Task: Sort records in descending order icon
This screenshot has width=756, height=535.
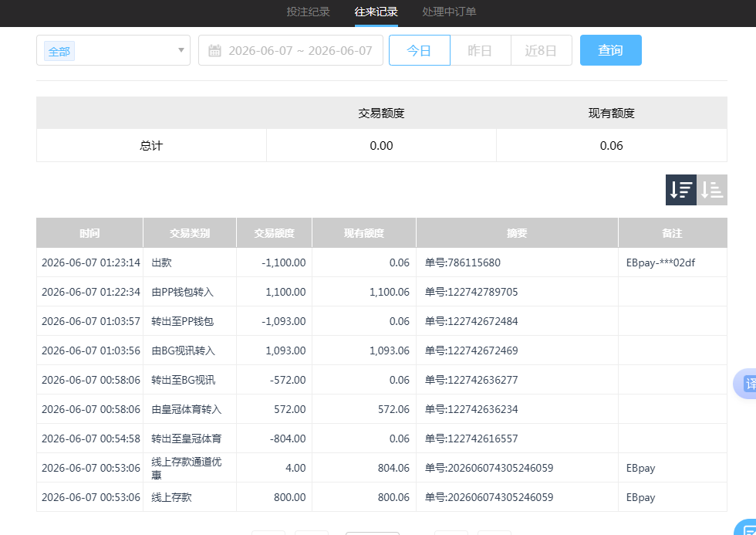Action: [680, 190]
